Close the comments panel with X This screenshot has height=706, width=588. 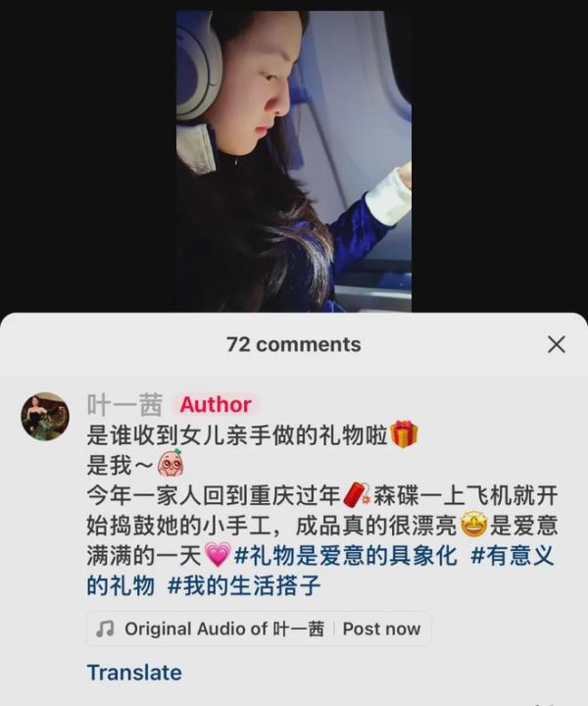[556, 345]
